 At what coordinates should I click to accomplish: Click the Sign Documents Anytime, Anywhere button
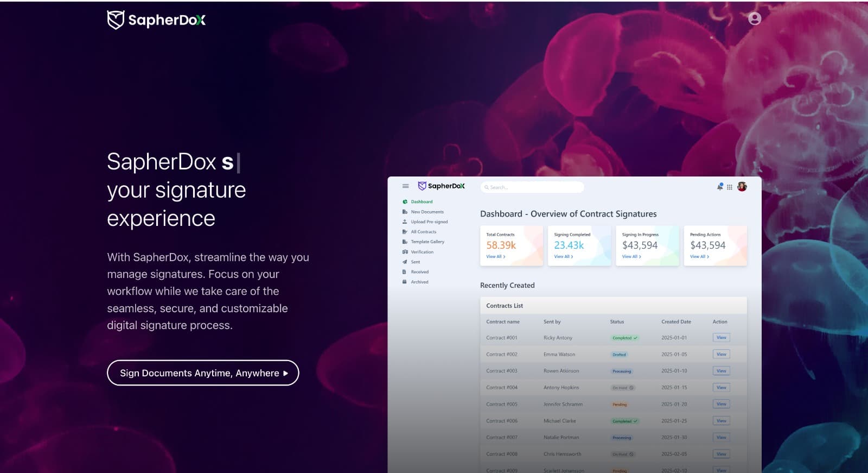pyautogui.click(x=203, y=373)
